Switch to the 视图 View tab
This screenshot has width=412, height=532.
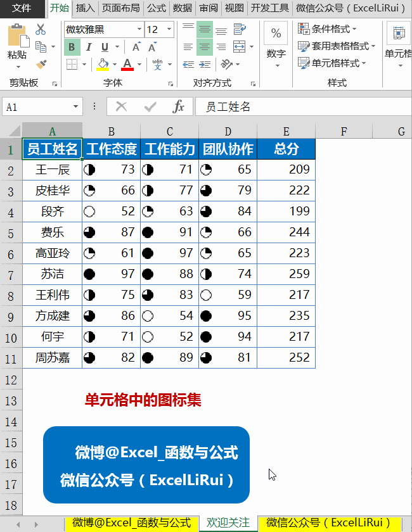tap(234, 8)
